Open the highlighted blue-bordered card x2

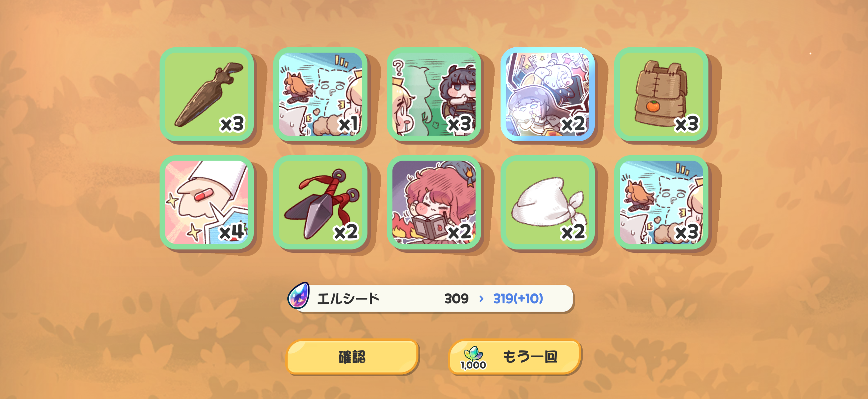pos(548,94)
